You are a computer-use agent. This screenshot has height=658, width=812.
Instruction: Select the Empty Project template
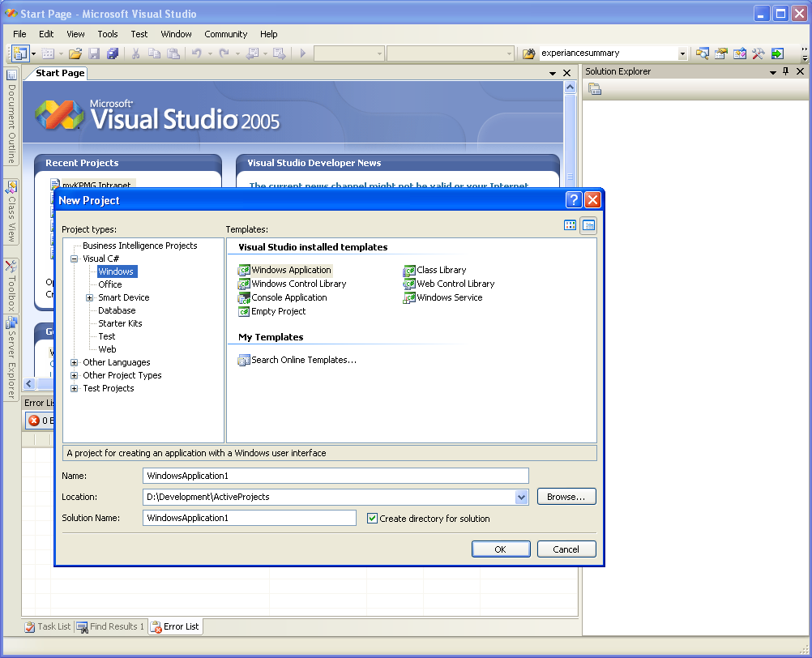coord(271,312)
